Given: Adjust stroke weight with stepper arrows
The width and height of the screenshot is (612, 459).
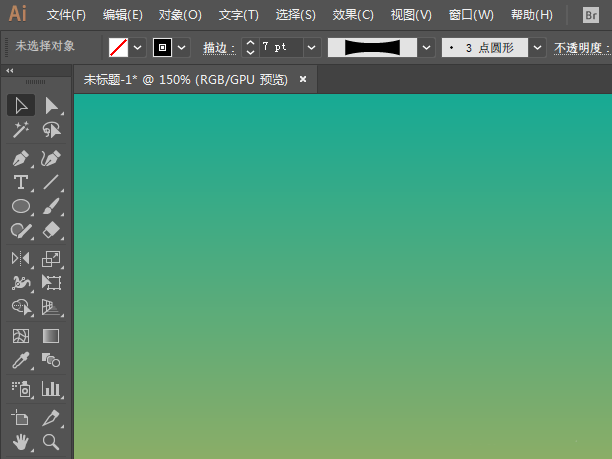Looking at the screenshot, I should 250,48.
